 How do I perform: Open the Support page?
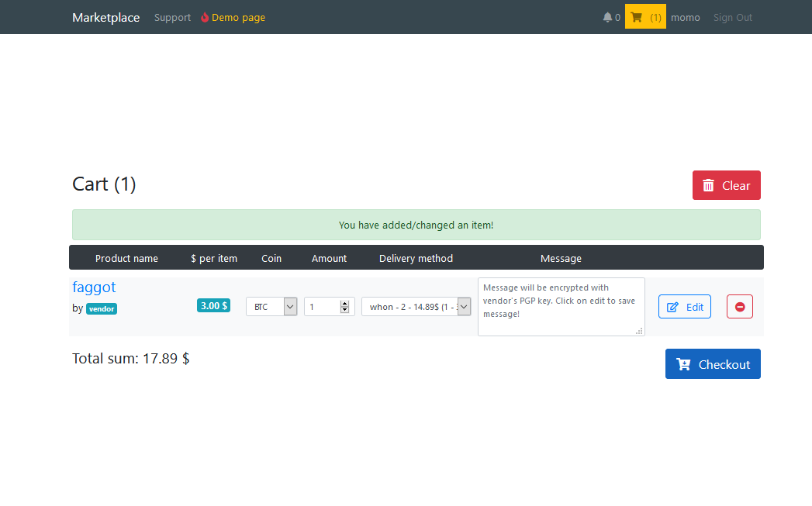[172, 16]
